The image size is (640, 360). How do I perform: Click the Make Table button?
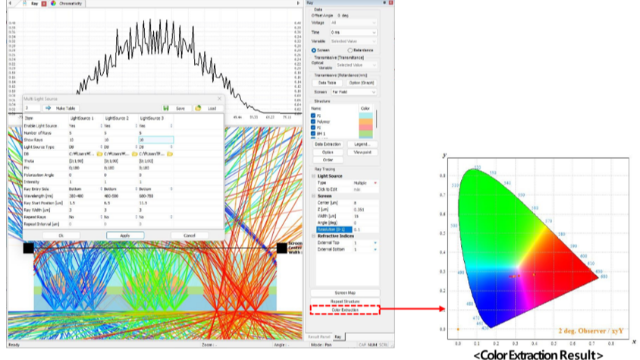61,108
